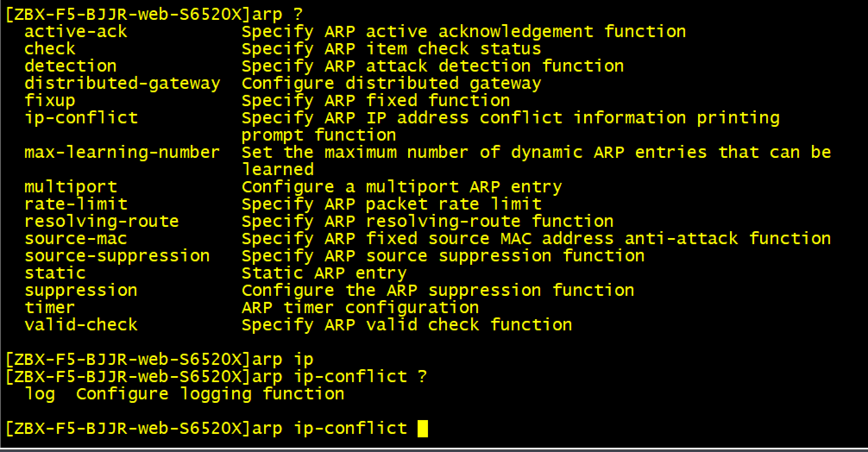Click the 'timer' command keyword
Image resolution: width=868 pixels, height=452 pixels.
point(50,308)
